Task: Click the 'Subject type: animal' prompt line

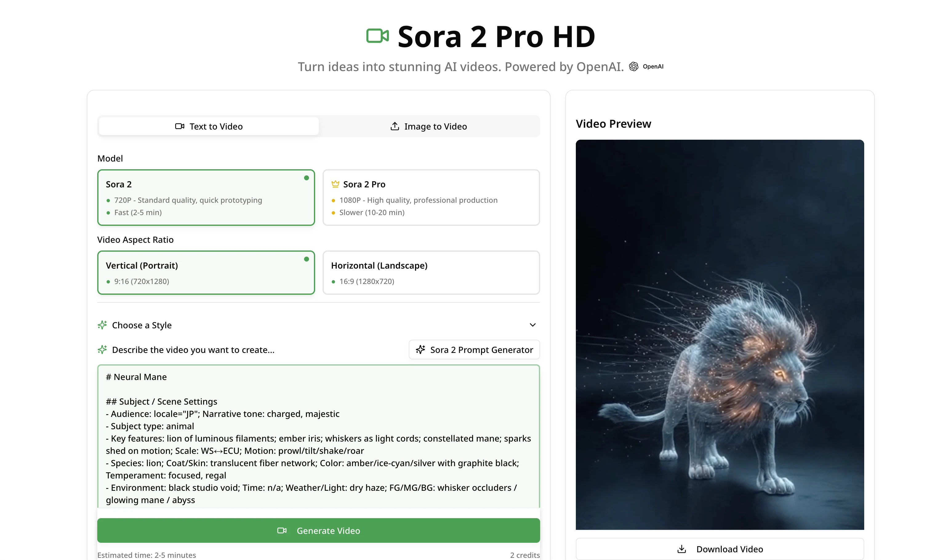Action: coord(150,426)
